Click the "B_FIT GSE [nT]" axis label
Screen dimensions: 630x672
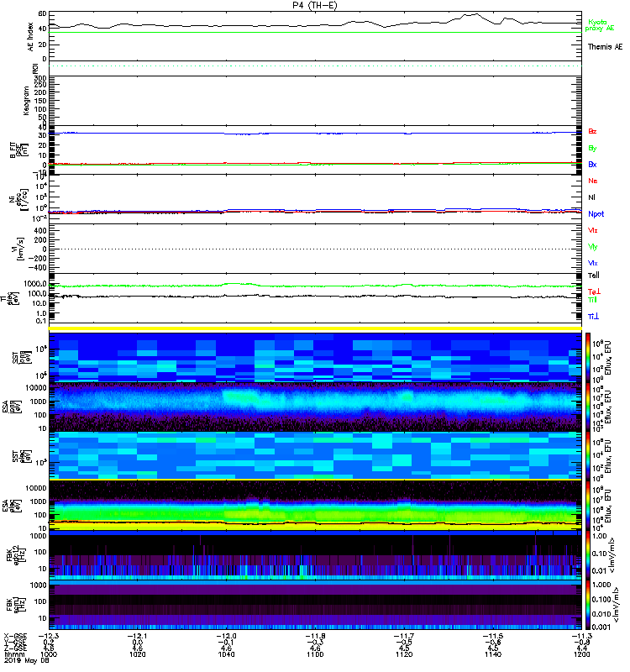click(x=18, y=150)
